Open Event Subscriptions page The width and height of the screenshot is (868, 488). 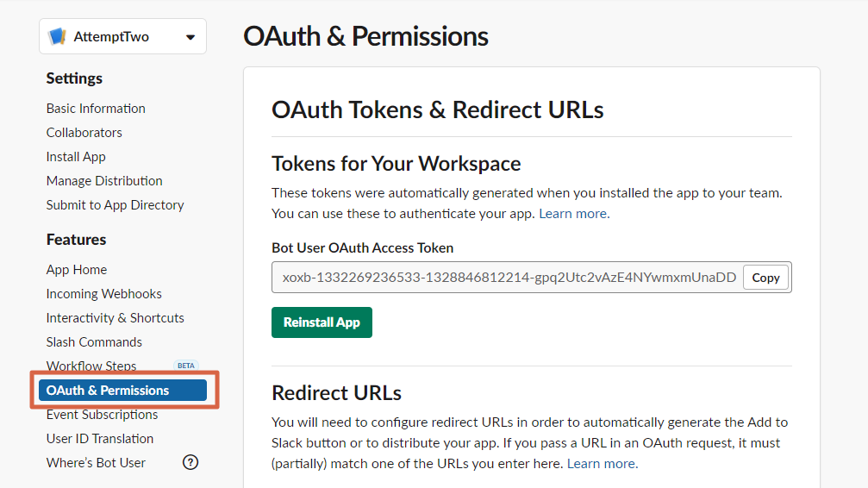tap(102, 415)
